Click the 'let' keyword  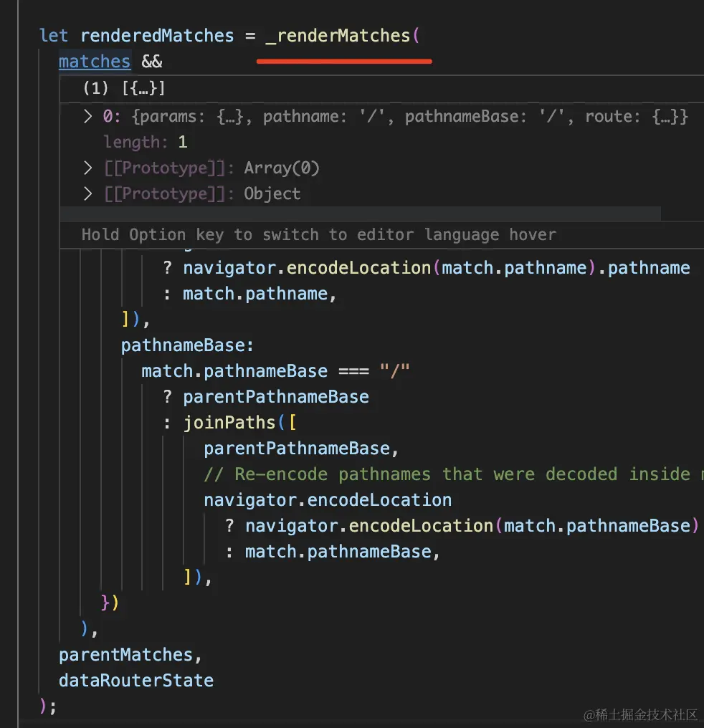click(54, 36)
